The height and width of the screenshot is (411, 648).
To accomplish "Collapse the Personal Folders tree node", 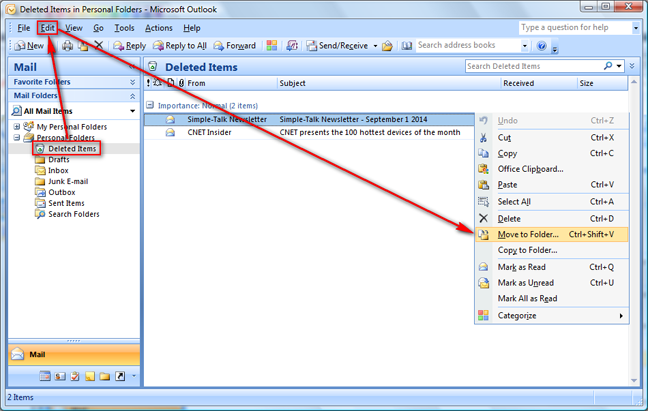I will click(x=17, y=138).
